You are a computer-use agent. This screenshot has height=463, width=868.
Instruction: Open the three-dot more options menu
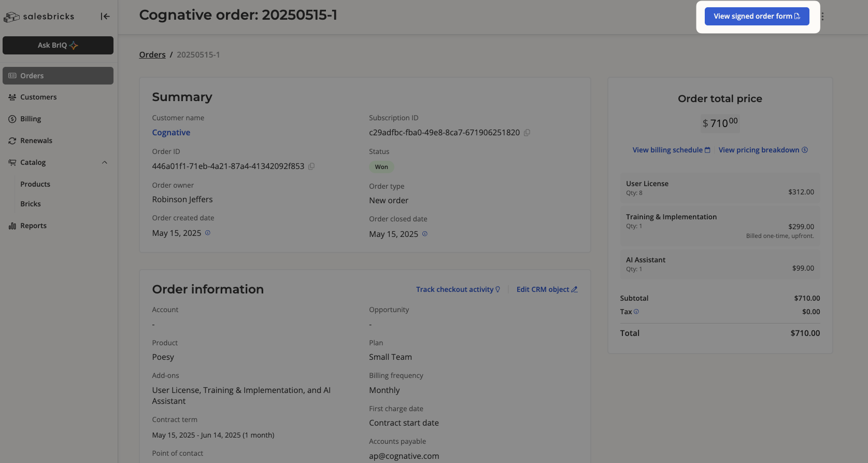point(822,17)
